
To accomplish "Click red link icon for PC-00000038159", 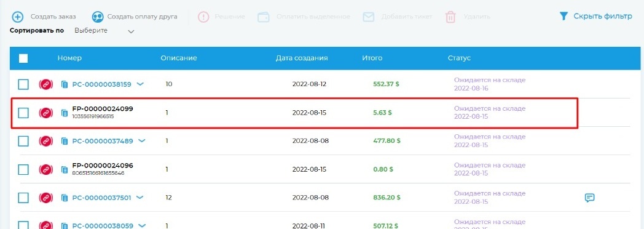I will [x=46, y=84].
